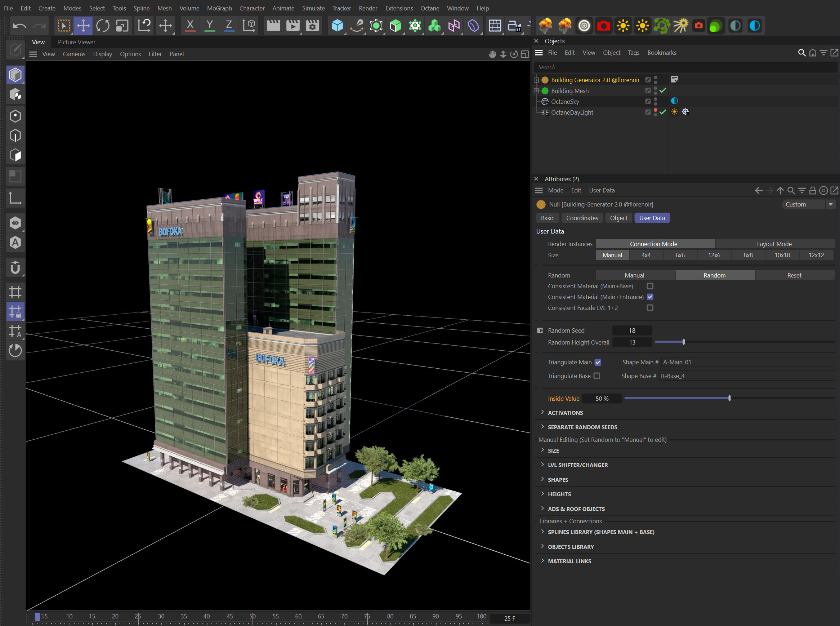Image resolution: width=840 pixels, height=626 pixels.
Task: Activate Polygon mode in the left palette
Action: point(15,155)
